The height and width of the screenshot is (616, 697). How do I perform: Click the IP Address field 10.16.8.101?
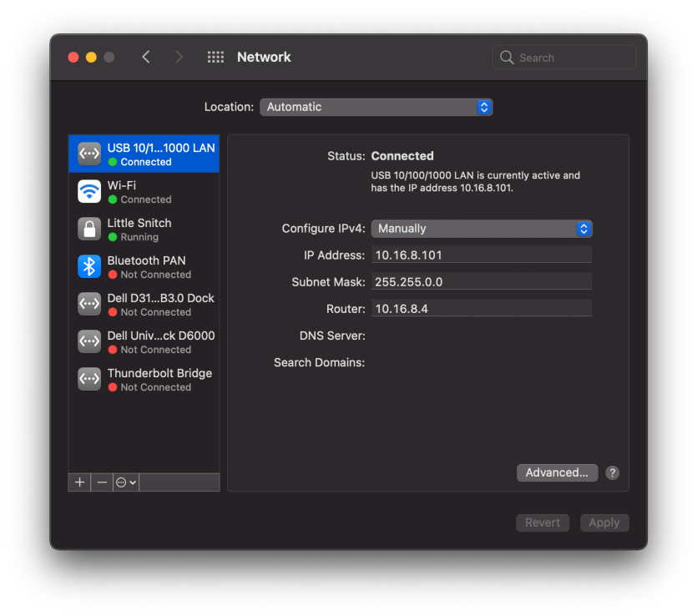[482, 255]
